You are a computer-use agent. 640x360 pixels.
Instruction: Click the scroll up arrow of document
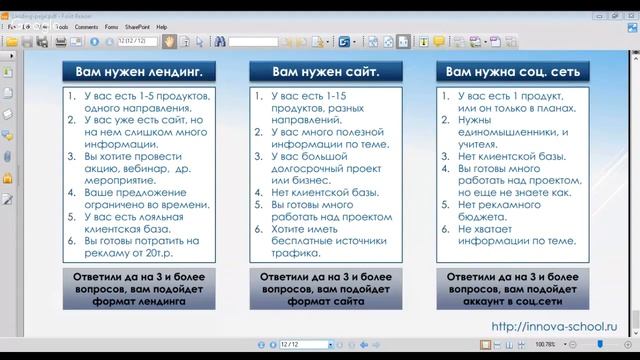(636, 58)
